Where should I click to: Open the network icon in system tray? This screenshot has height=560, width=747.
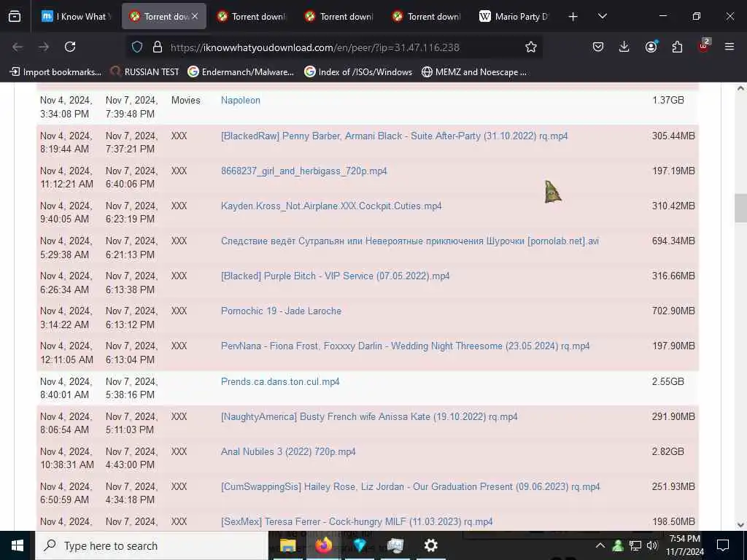click(635, 545)
